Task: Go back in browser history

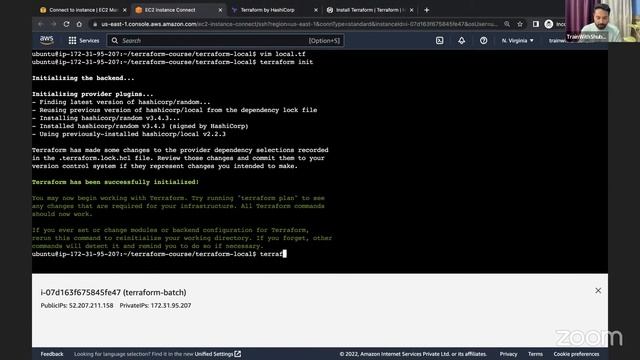Action: tap(40, 24)
